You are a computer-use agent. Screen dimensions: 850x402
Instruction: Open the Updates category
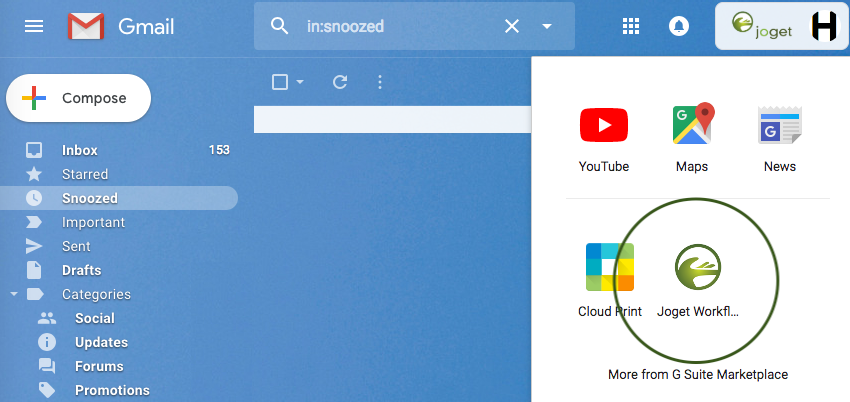[x=101, y=342]
